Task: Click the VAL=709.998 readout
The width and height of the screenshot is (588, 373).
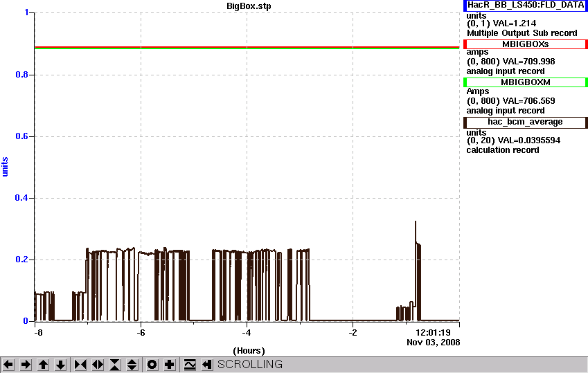Action: click(x=528, y=62)
